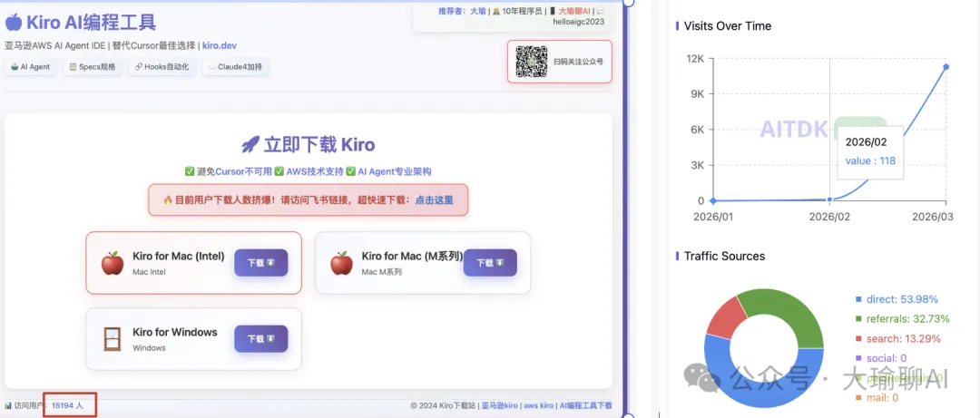Open the AI编程工具下载 footer link

(585, 405)
